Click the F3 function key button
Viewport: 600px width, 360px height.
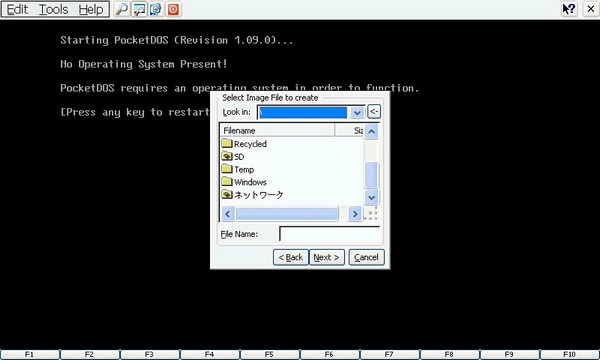tap(150, 355)
